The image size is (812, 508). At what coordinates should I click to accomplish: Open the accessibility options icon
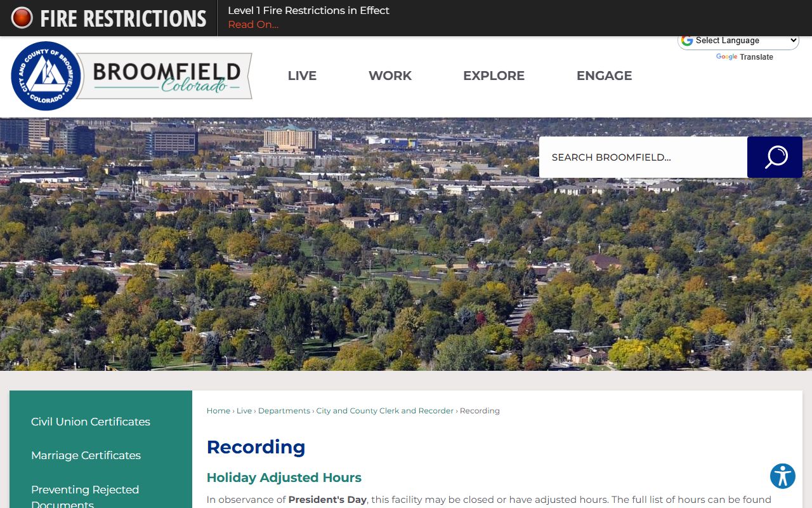coord(783,476)
